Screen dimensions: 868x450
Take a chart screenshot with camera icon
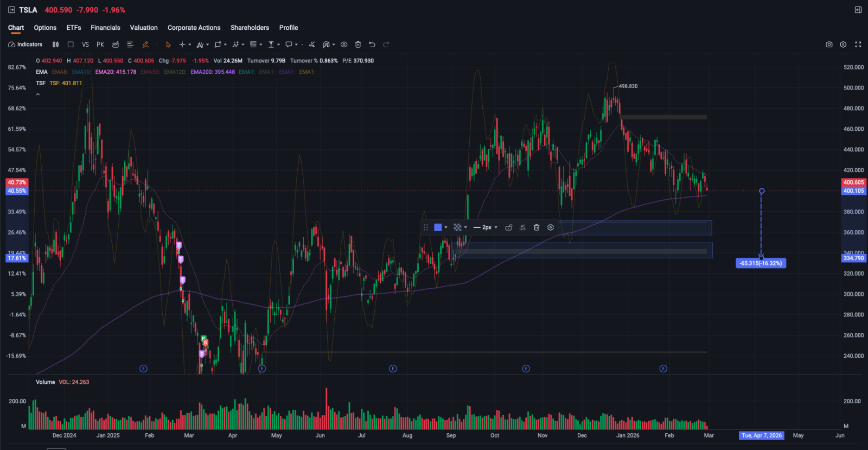pyautogui.click(x=829, y=45)
